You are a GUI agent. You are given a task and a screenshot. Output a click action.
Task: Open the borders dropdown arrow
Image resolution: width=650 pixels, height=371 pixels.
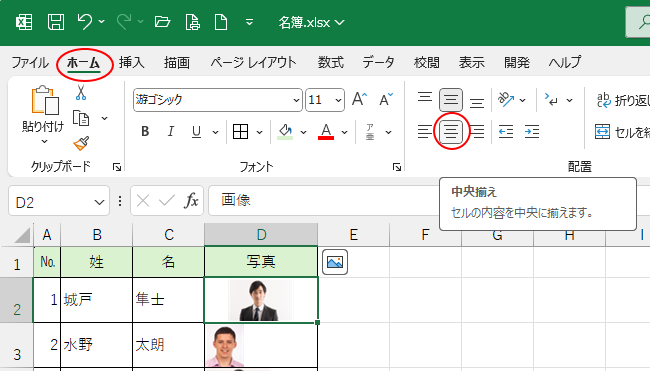[260, 132]
